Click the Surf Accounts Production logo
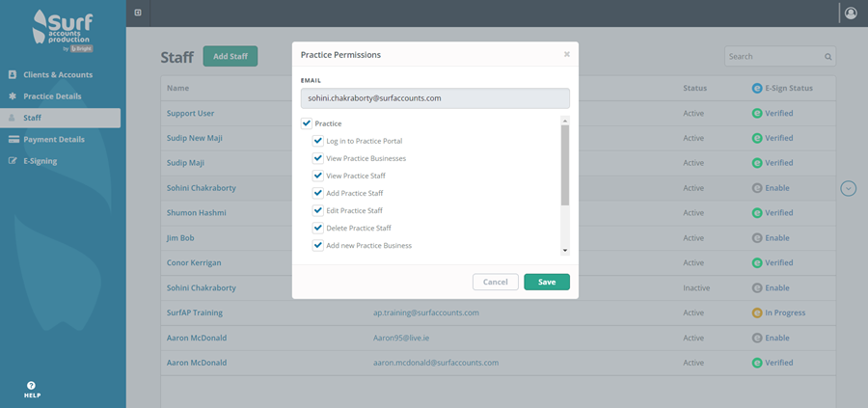 click(x=63, y=30)
